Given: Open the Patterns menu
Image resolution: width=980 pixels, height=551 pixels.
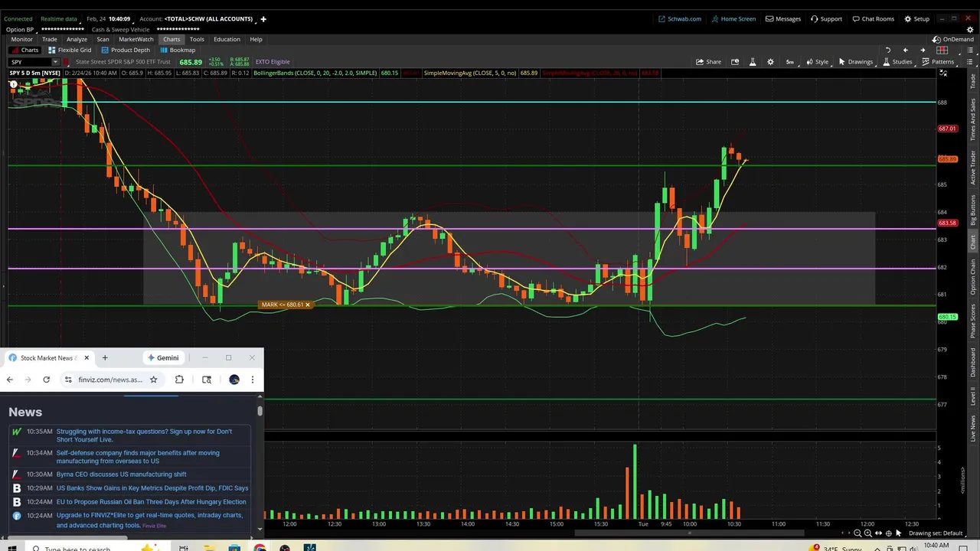Looking at the screenshot, I should 938,62.
